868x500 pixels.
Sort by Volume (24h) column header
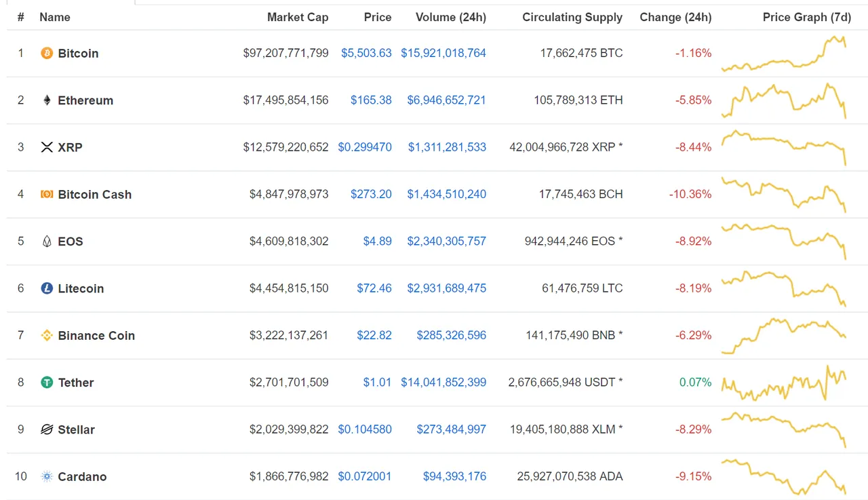[451, 17]
